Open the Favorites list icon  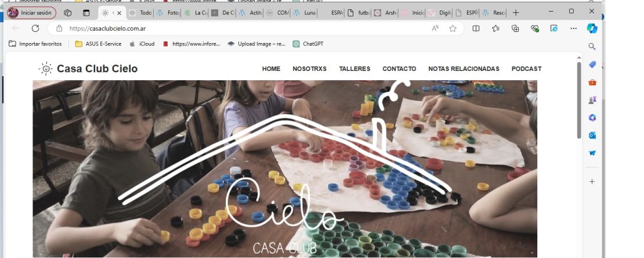(x=495, y=28)
